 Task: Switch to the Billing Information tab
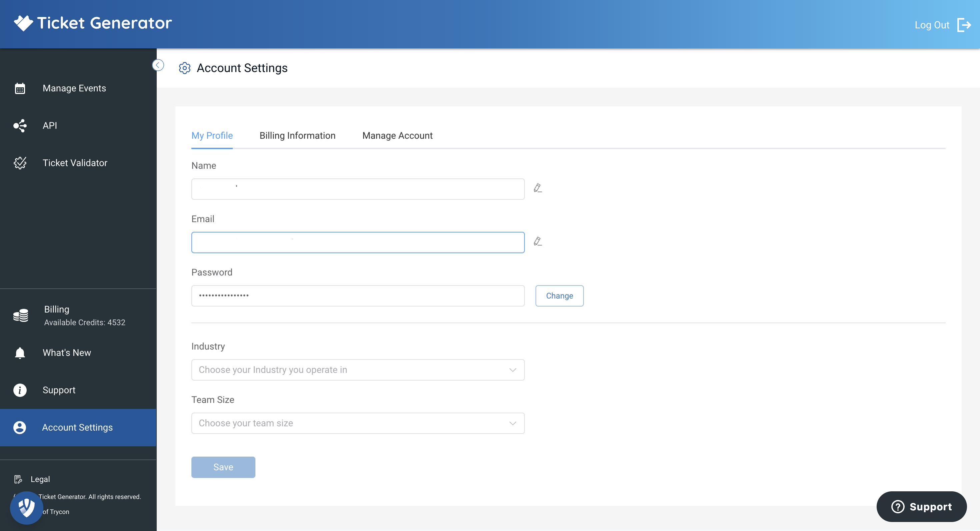point(297,135)
